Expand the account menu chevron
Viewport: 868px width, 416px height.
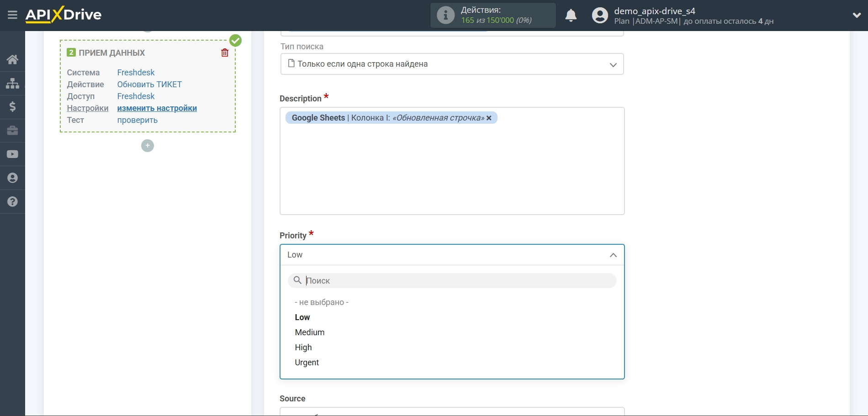click(857, 15)
